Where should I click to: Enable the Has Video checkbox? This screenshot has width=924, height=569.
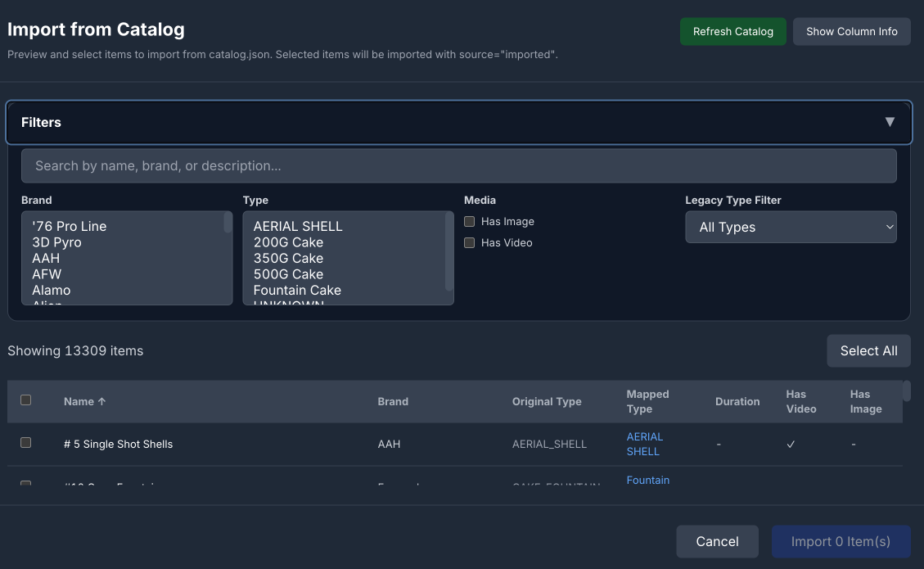point(469,243)
